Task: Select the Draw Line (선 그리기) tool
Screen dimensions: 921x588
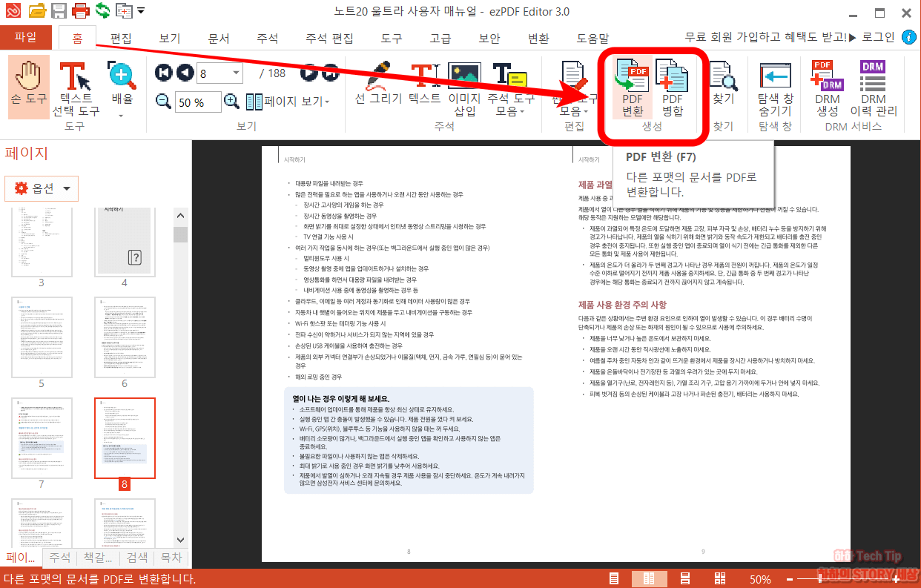Action: point(378,83)
